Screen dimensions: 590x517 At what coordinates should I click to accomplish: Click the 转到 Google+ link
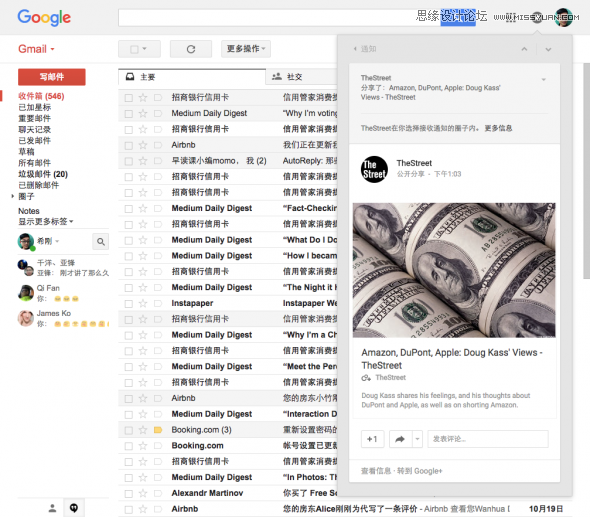click(x=420, y=471)
